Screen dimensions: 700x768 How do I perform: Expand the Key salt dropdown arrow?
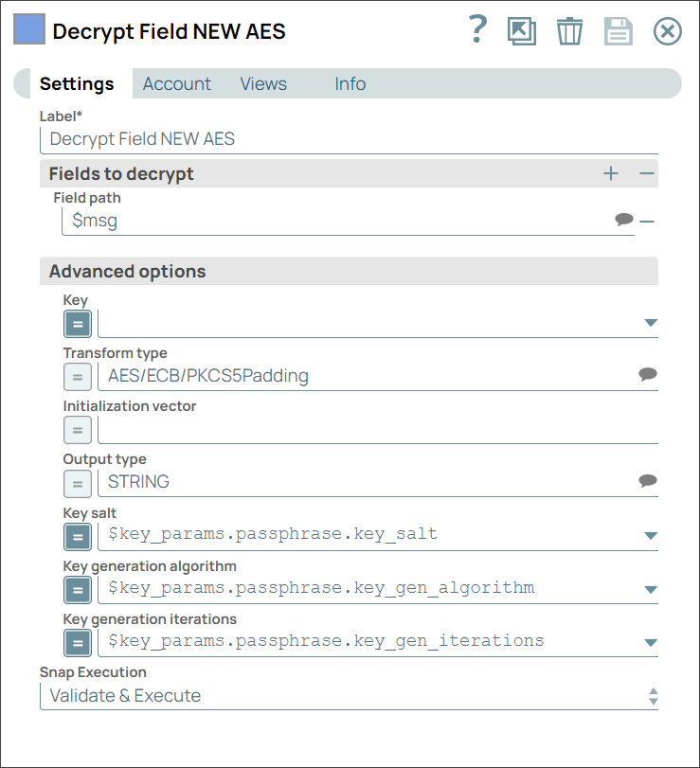tap(651, 535)
